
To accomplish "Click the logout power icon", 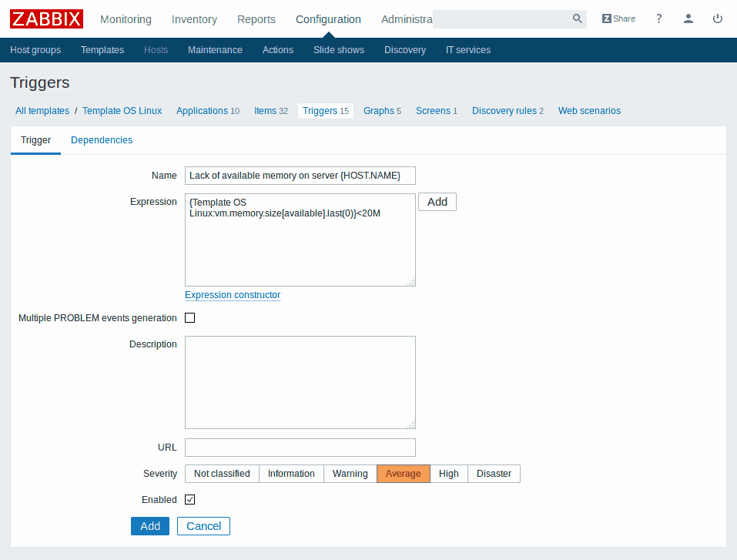I will point(718,18).
